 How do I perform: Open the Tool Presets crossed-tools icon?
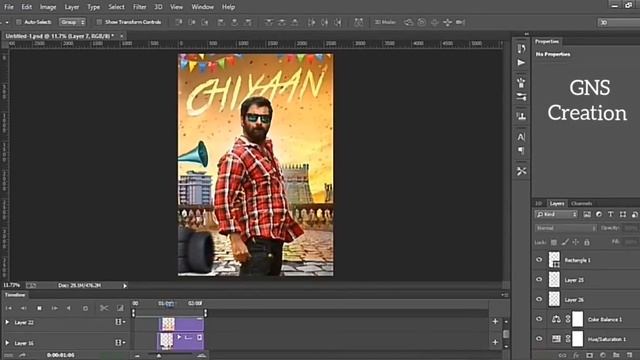[x=521, y=171]
